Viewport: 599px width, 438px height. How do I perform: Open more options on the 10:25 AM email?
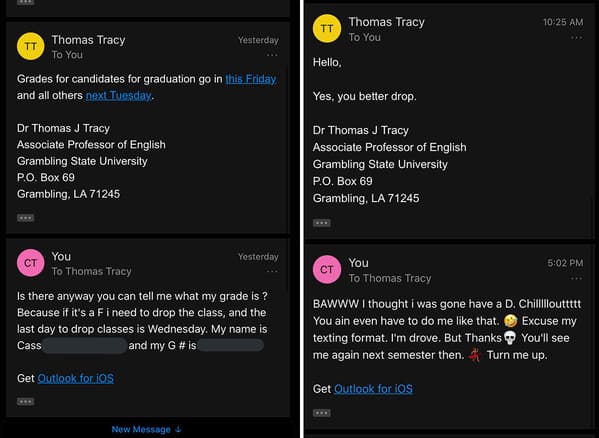(576, 37)
